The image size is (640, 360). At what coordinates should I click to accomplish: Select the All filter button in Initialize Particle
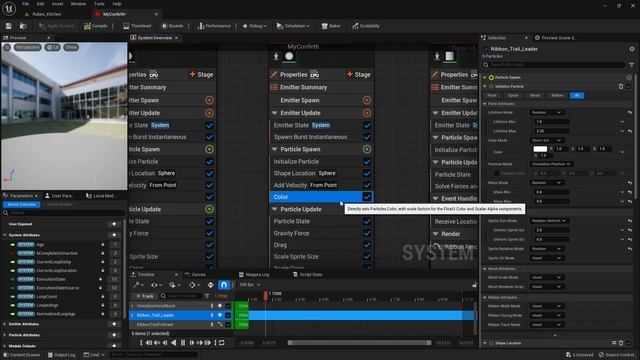click(x=577, y=96)
